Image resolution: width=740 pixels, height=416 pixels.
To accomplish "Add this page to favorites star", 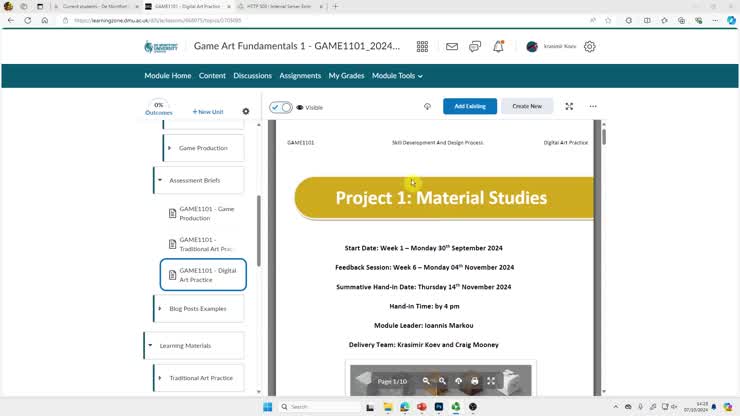I will 608,20.
